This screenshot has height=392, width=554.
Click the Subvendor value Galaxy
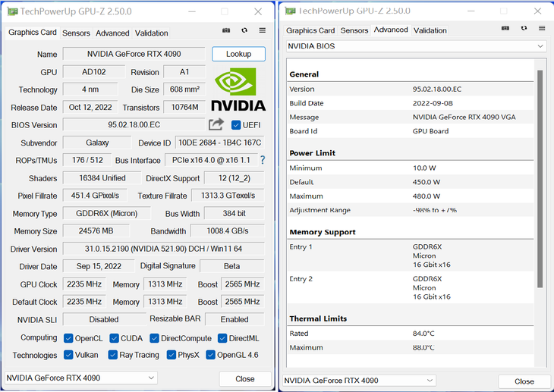tap(97, 143)
